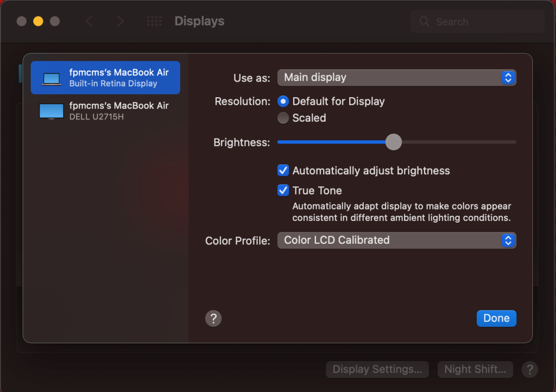556x392 pixels.
Task: Click the Brightness slider knob
Action: pyautogui.click(x=393, y=142)
